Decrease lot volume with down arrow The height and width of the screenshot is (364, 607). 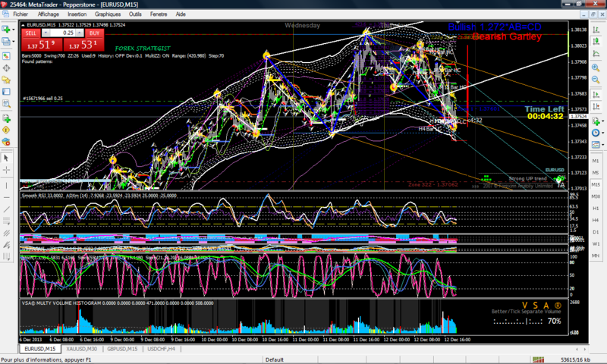46,33
